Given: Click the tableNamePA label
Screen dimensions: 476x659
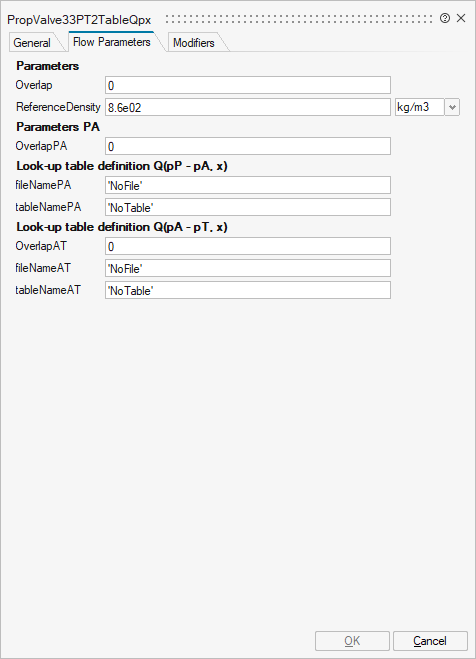Looking at the screenshot, I should coord(48,207).
